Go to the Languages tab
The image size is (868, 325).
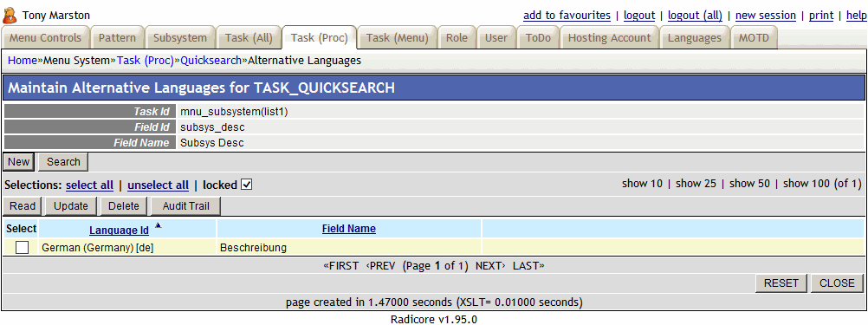click(694, 38)
